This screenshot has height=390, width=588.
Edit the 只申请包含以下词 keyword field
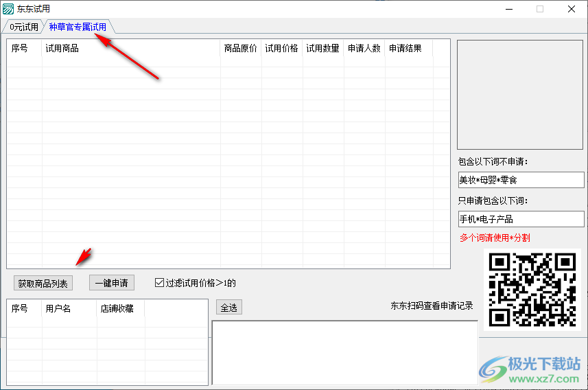tap(521, 219)
